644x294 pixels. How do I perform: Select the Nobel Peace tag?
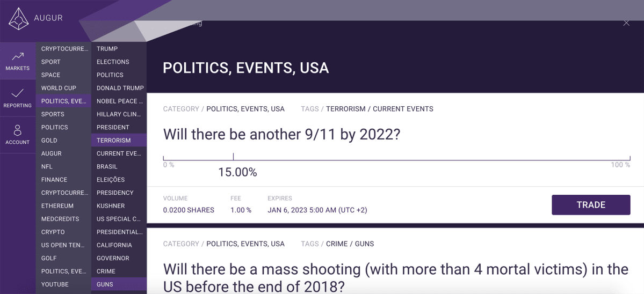119,101
